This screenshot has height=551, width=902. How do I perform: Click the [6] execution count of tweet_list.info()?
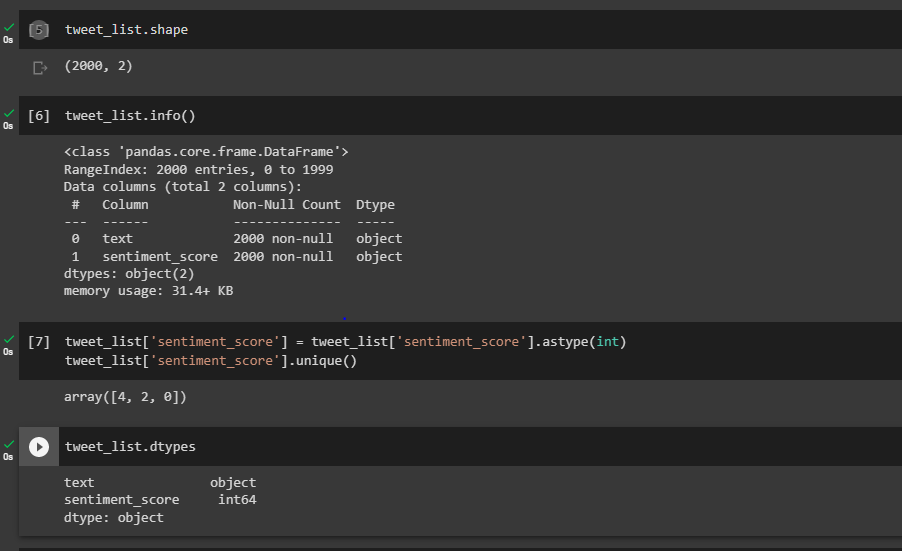39,116
